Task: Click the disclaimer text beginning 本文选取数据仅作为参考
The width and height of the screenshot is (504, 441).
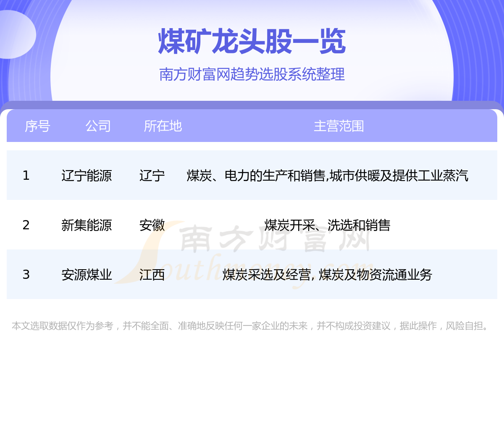Action: coord(251,326)
